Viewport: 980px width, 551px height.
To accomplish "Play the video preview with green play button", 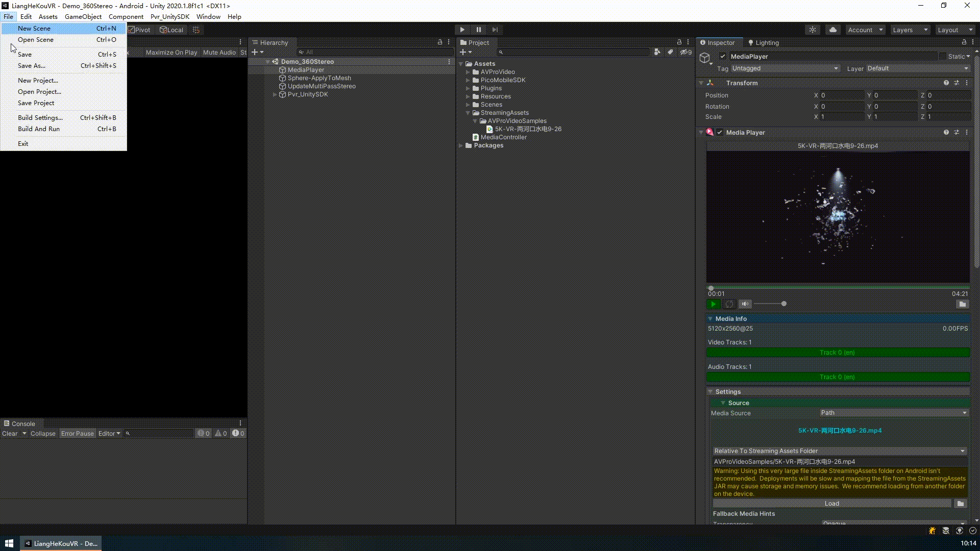I will click(x=713, y=304).
